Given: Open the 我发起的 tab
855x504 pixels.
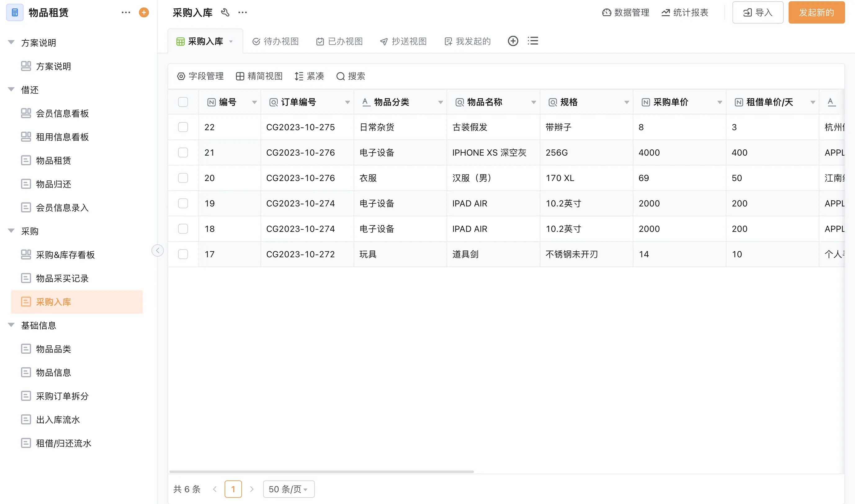Looking at the screenshot, I should 468,42.
